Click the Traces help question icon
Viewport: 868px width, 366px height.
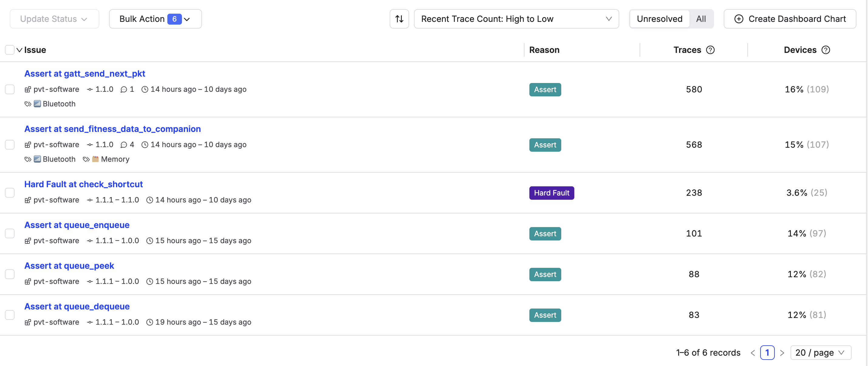pos(710,50)
